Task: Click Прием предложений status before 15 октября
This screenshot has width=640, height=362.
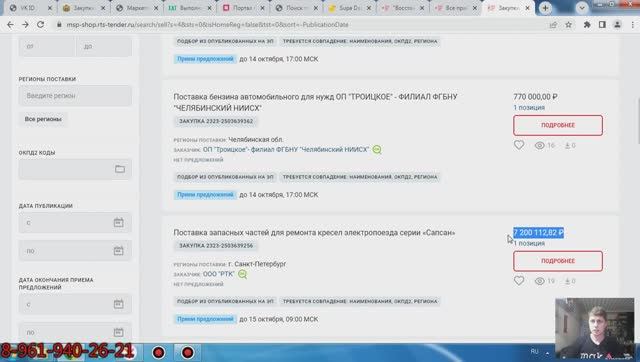Action: [205, 319]
